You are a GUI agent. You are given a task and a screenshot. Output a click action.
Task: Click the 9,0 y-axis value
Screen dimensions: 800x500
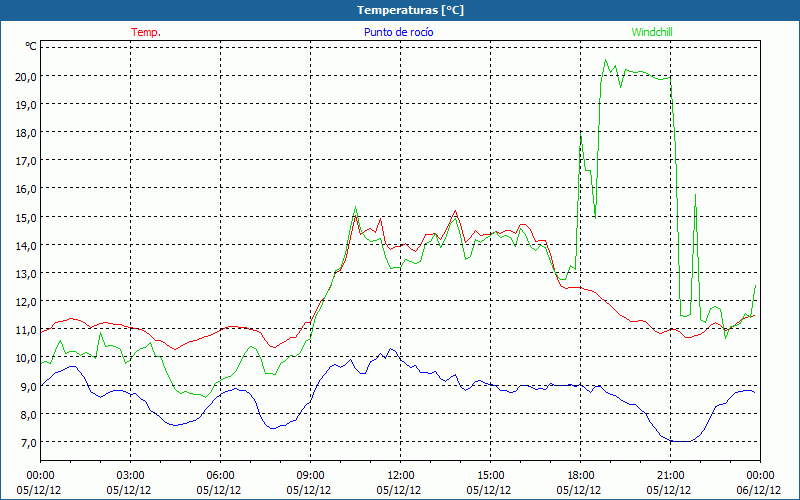tap(29, 386)
